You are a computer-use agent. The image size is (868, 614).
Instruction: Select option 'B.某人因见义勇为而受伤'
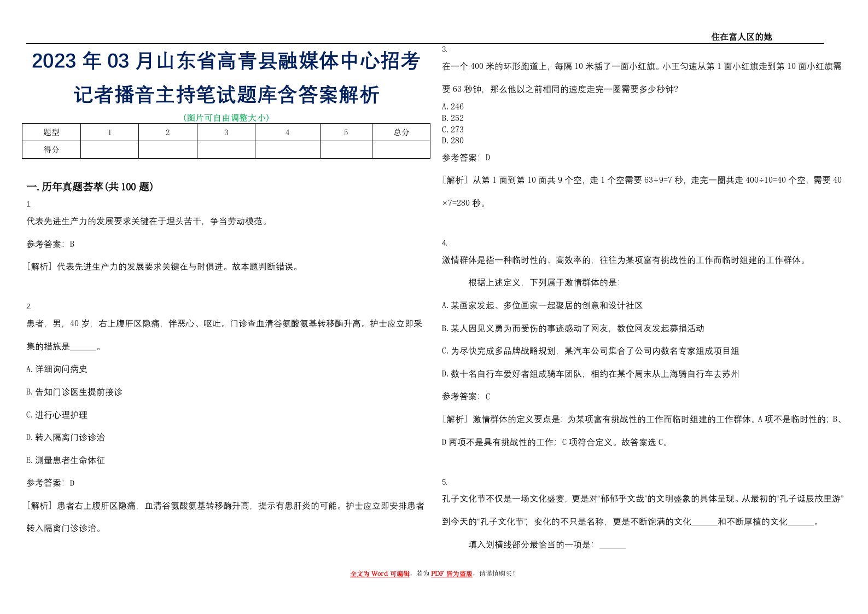pos(573,329)
